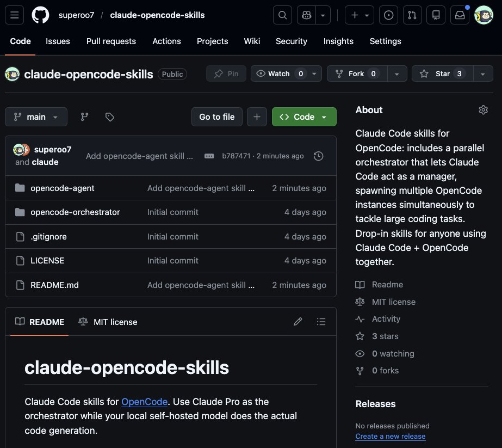Viewport: 502px width, 448px height.
Task: Open Activity link in About sidebar
Action: tap(378, 319)
